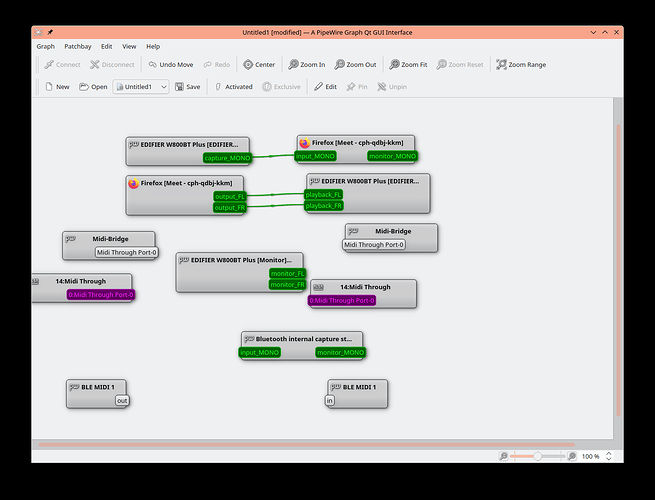Select the Bluetooth input_MONO port
The image size is (655, 500).
(259, 353)
